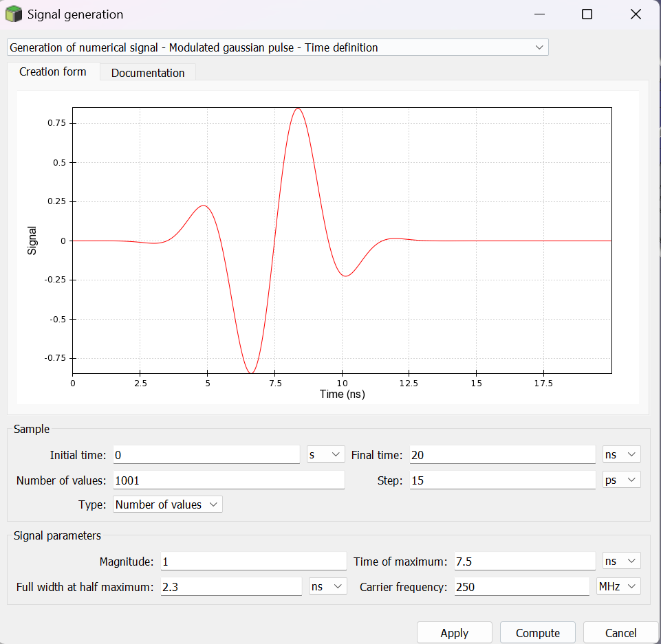Open Full width at half maximum unit dropdown

327,587
